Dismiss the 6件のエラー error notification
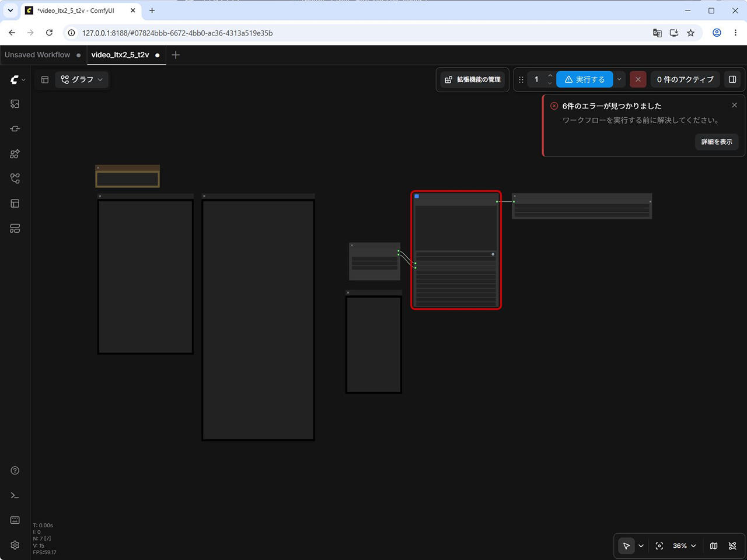The width and height of the screenshot is (747, 560). click(x=734, y=106)
